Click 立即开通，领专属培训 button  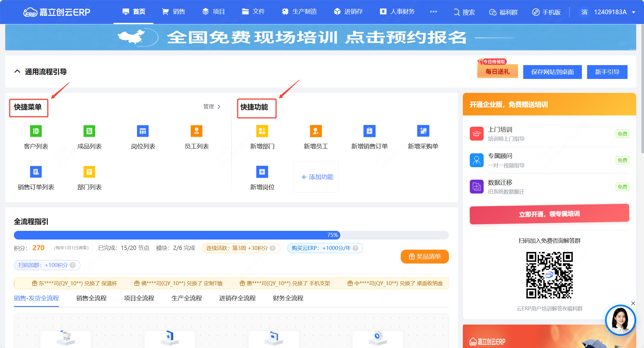pos(549,214)
